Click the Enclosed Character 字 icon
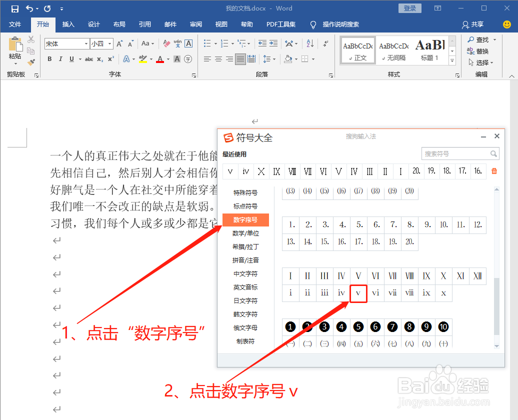 coord(188,59)
